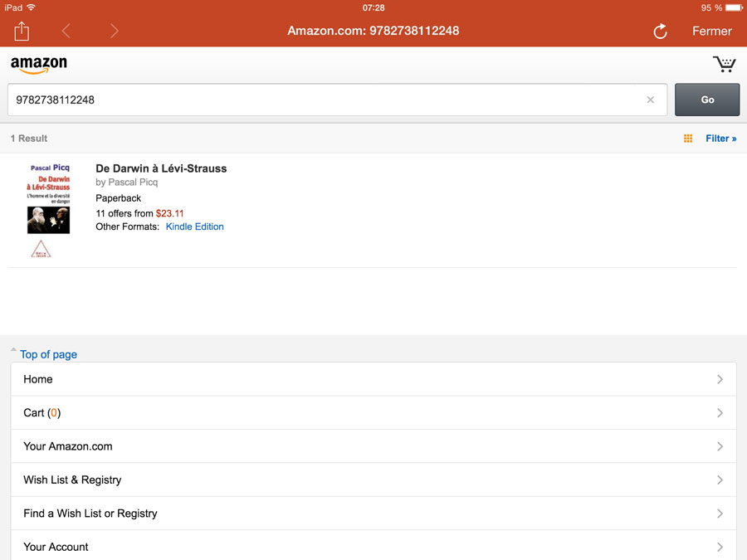The height and width of the screenshot is (560, 747).
Task: Open the Filter options
Action: coord(720,139)
